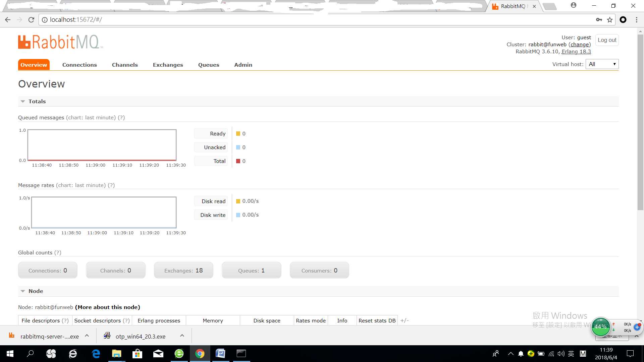644x362 pixels.
Task: Click the Exchanges: 18 count button
Action: point(183,270)
